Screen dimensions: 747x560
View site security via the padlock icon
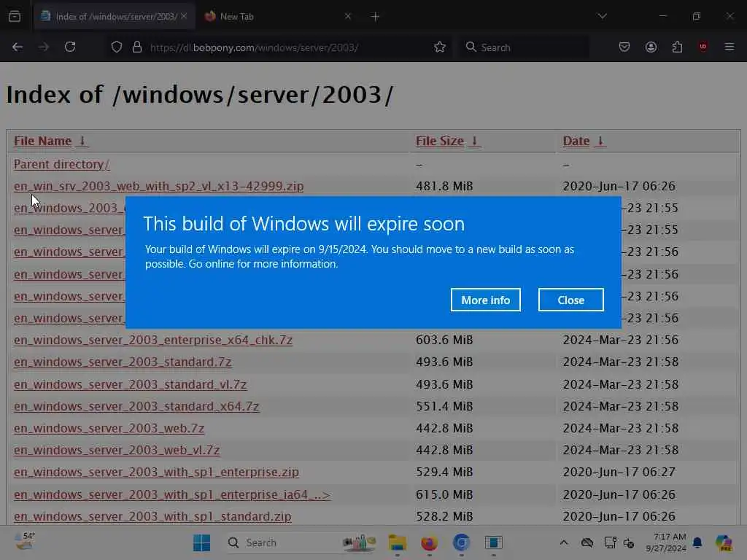[x=137, y=47]
